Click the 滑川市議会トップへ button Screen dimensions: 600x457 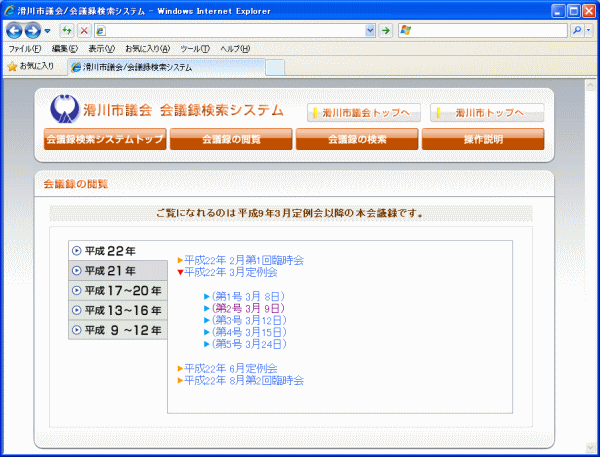point(364,113)
